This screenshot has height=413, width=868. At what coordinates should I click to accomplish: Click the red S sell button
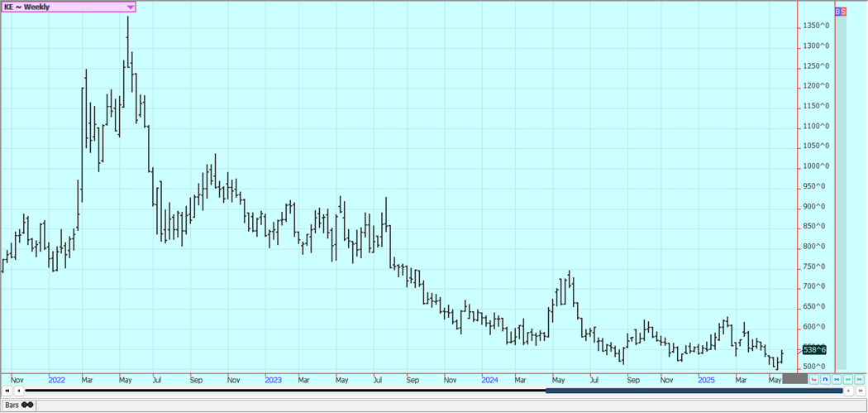click(x=843, y=12)
